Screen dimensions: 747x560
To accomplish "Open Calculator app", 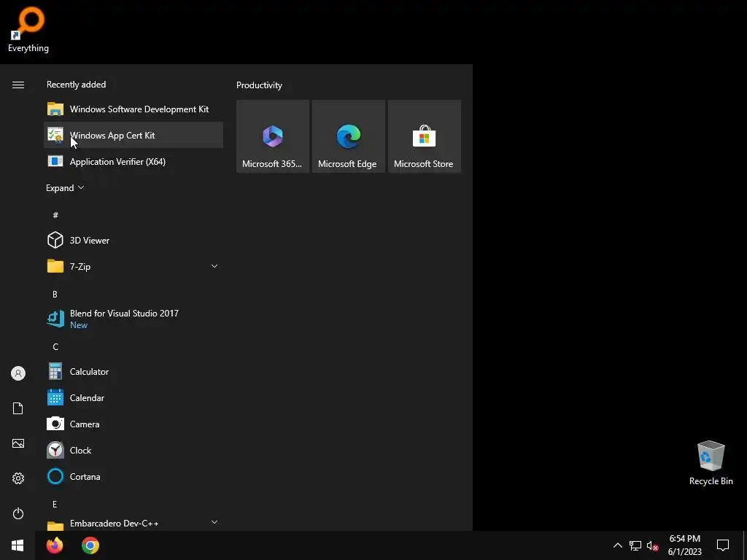I will 133,371.
